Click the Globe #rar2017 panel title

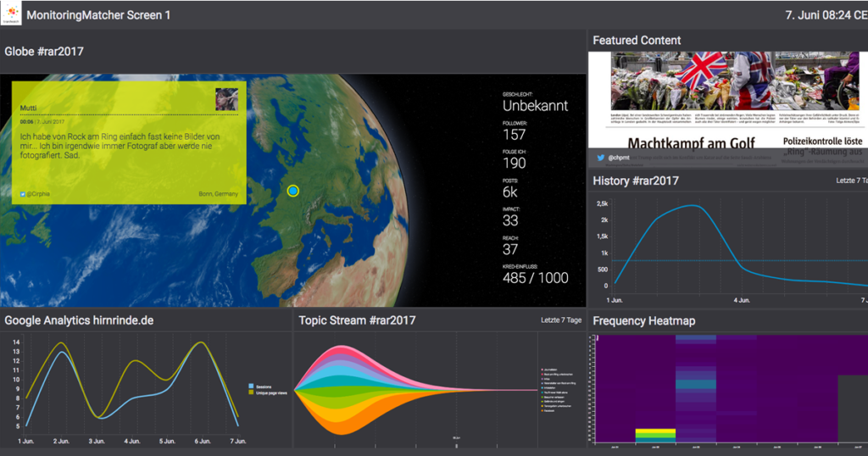click(x=44, y=52)
